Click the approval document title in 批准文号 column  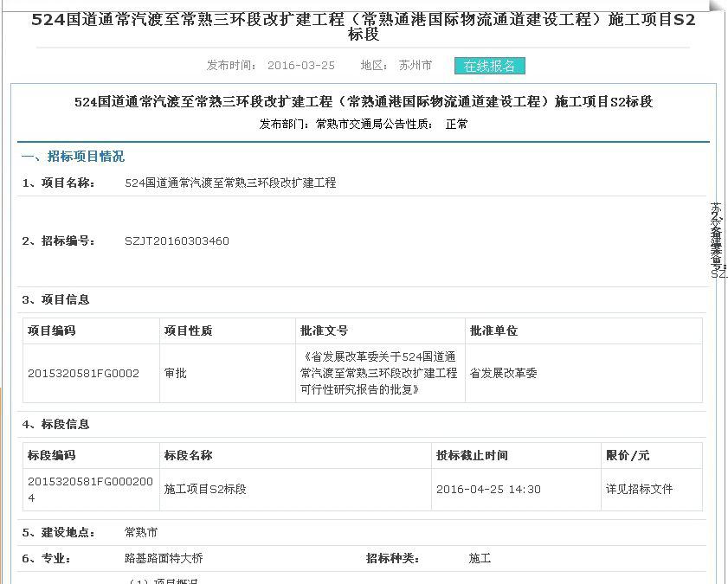click(378, 374)
